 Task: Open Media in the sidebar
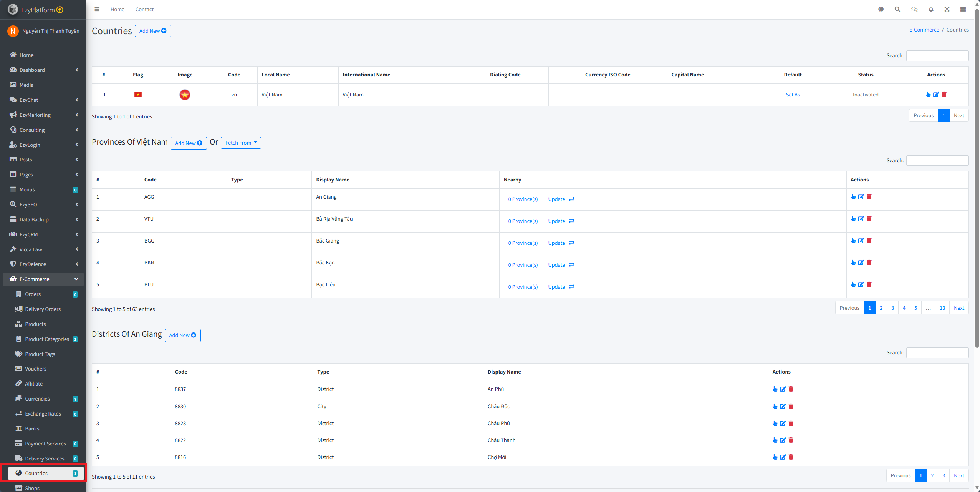tap(43, 85)
